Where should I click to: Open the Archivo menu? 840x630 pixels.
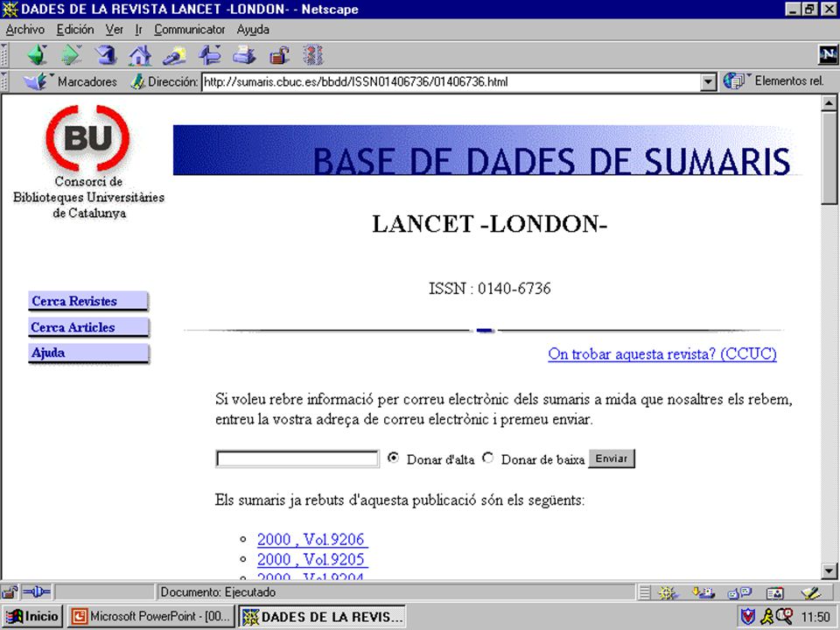(x=25, y=30)
